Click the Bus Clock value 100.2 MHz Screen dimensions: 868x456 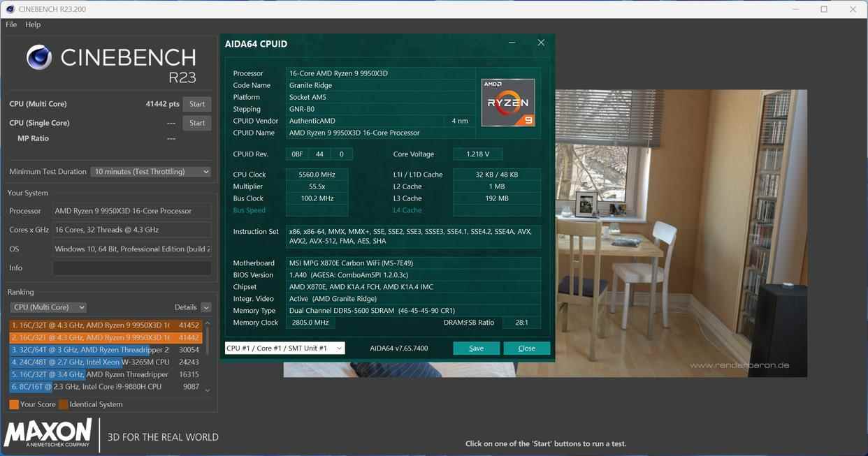[317, 198]
